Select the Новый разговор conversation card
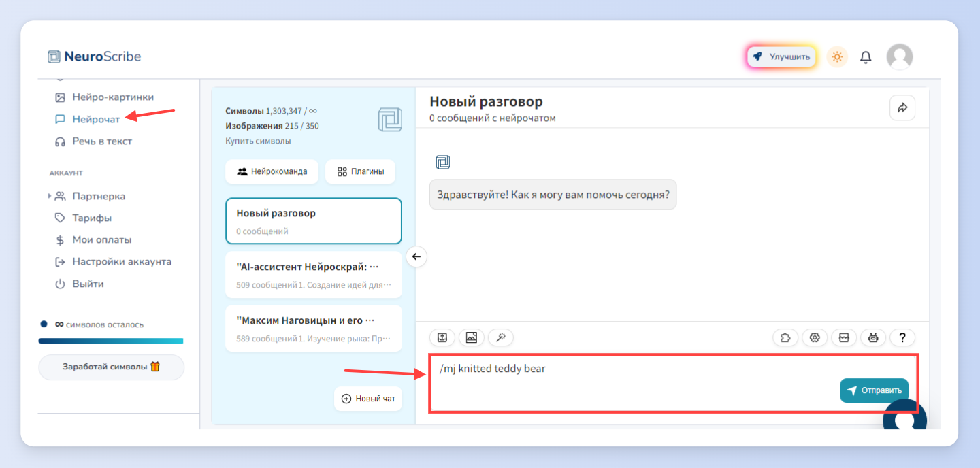Image resolution: width=980 pixels, height=468 pixels. (314, 221)
